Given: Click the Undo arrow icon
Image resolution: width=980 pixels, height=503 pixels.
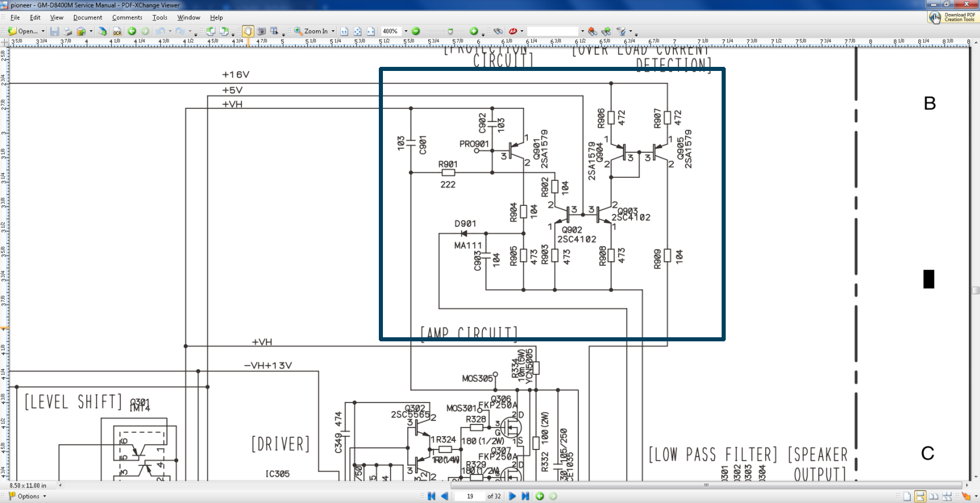Looking at the screenshot, I should [161, 31].
